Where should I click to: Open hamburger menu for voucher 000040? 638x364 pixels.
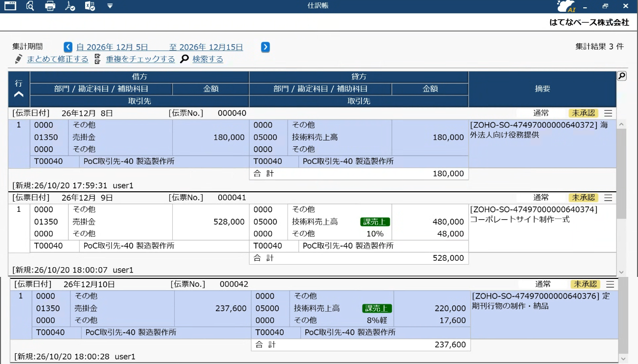608,113
